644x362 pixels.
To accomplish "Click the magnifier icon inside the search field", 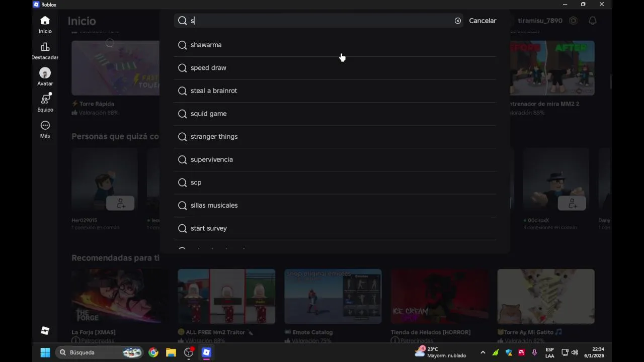I will click(183, 21).
